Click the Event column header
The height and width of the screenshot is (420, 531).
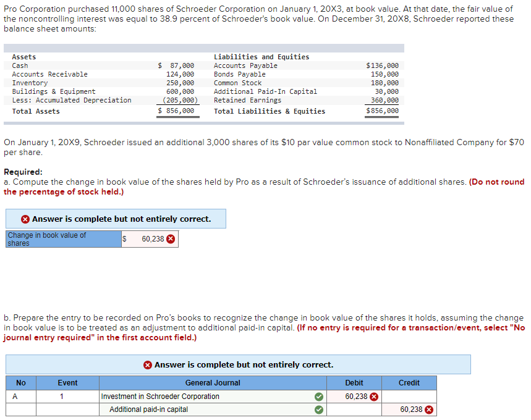coord(67,383)
